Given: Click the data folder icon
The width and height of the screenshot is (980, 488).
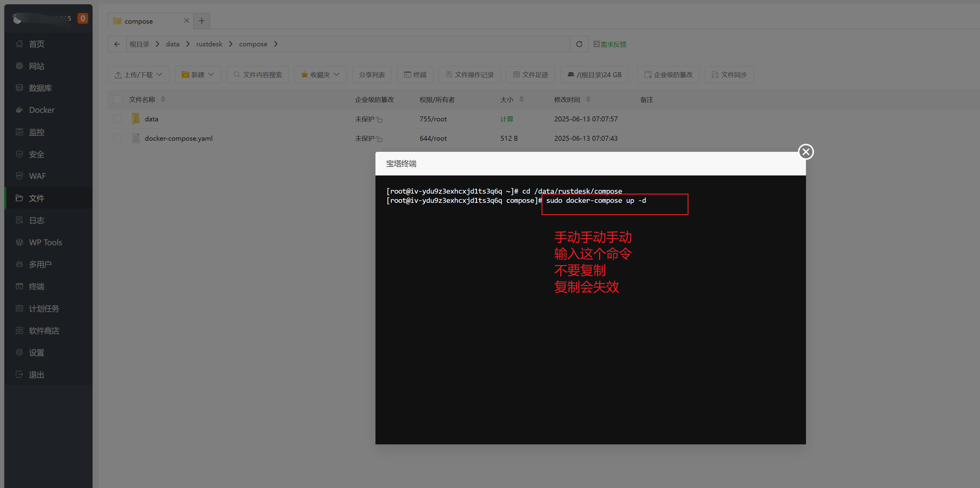Looking at the screenshot, I should point(136,119).
